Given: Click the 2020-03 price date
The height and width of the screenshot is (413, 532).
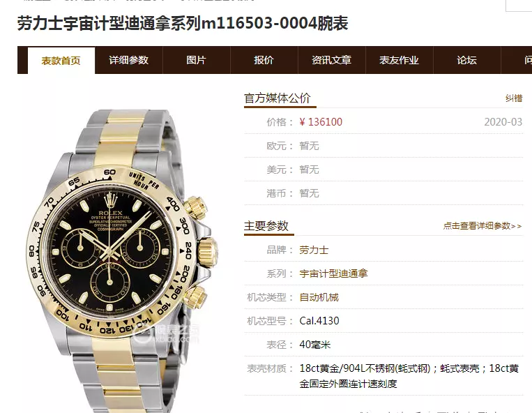Looking at the screenshot, I should 503,122.
